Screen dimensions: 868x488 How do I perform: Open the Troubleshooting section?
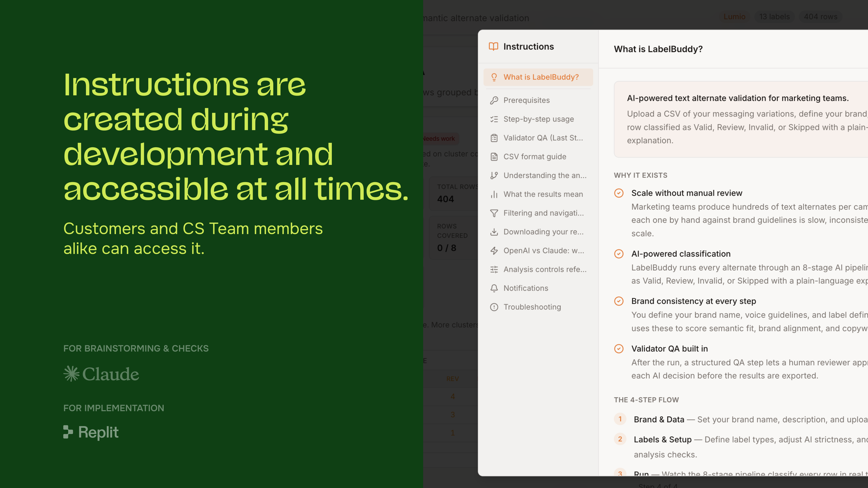click(x=538, y=307)
